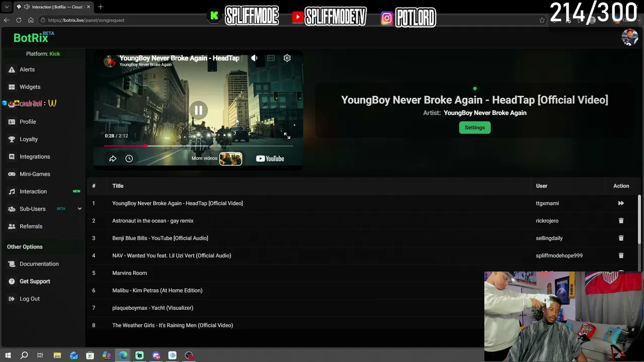The width and height of the screenshot is (644, 362).
Task: Delete the Astronaut in the ocean request
Action: tap(621, 221)
